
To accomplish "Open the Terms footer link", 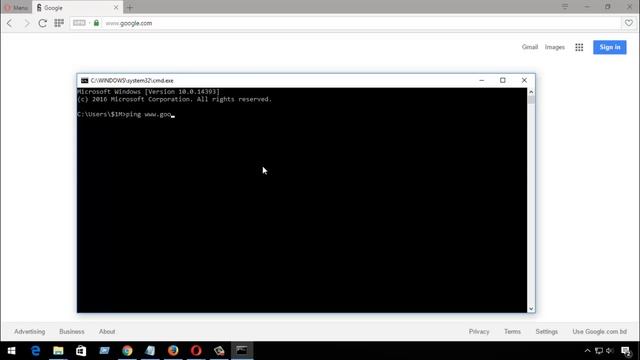I will point(512,331).
